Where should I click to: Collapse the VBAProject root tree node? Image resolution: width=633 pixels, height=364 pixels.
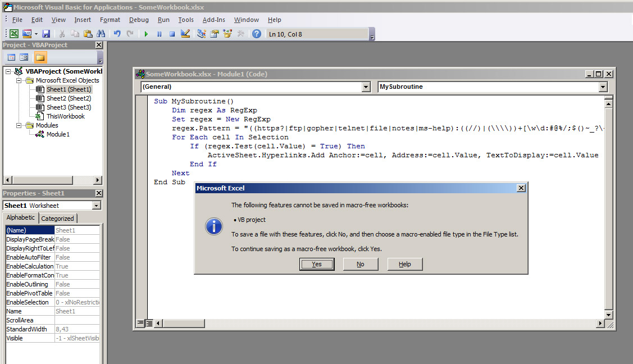8,71
